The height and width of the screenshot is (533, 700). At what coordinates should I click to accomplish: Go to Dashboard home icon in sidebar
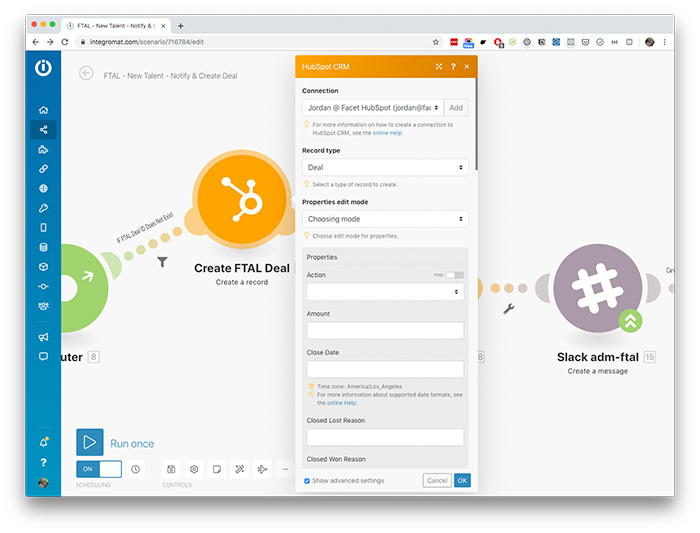click(x=43, y=110)
